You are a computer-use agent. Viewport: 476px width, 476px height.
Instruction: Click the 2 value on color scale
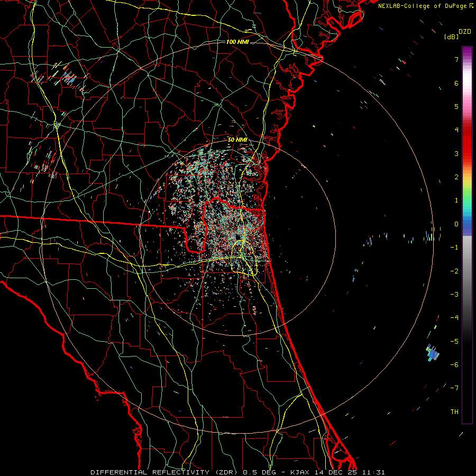tap(456, 177)
